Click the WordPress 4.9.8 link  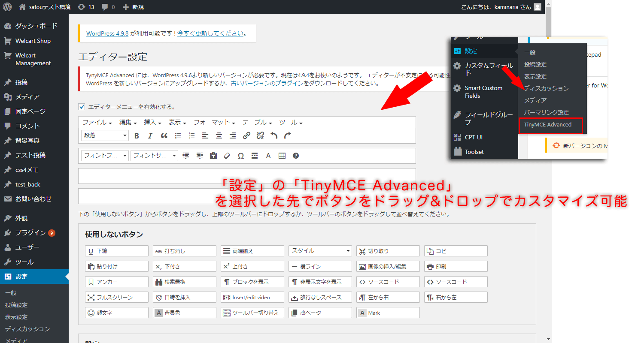(107, 33)
